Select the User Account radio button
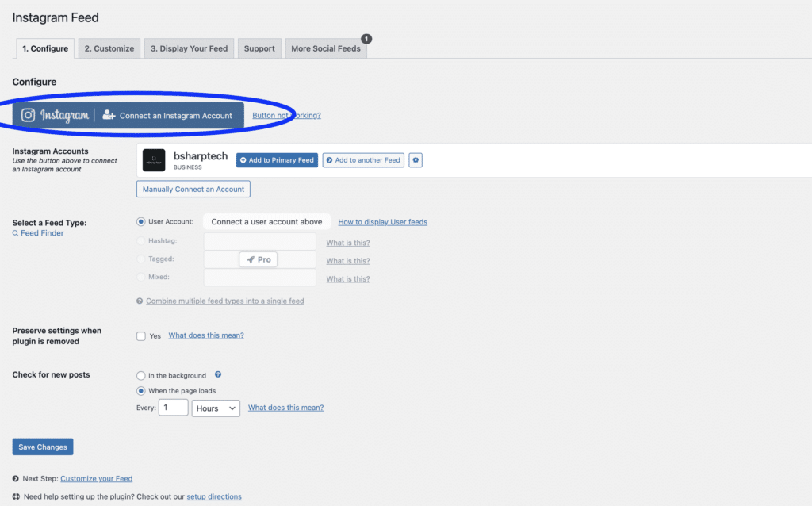The image size is (812, 506). click(x=141, y=221)
